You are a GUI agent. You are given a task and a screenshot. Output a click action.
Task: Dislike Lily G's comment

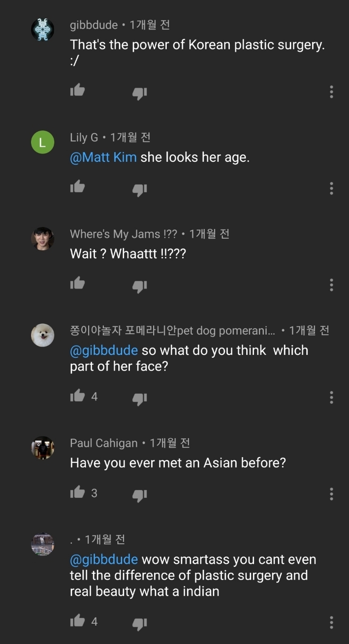pos(140,189)
